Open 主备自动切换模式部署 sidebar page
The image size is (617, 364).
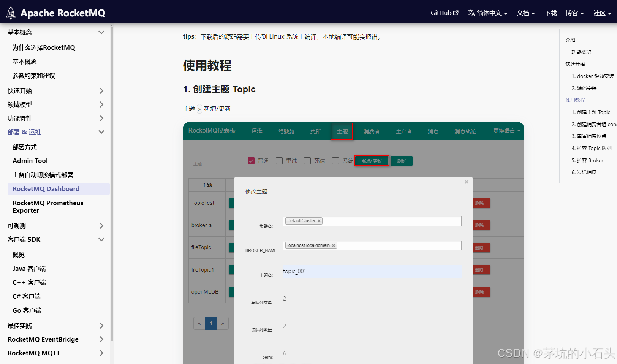click(x=43, y=175)
